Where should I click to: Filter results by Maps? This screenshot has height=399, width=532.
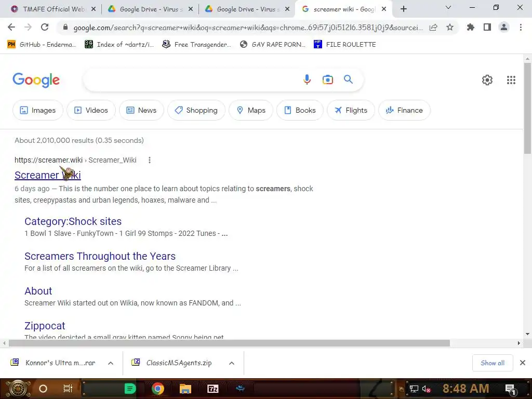coord(251,110)
